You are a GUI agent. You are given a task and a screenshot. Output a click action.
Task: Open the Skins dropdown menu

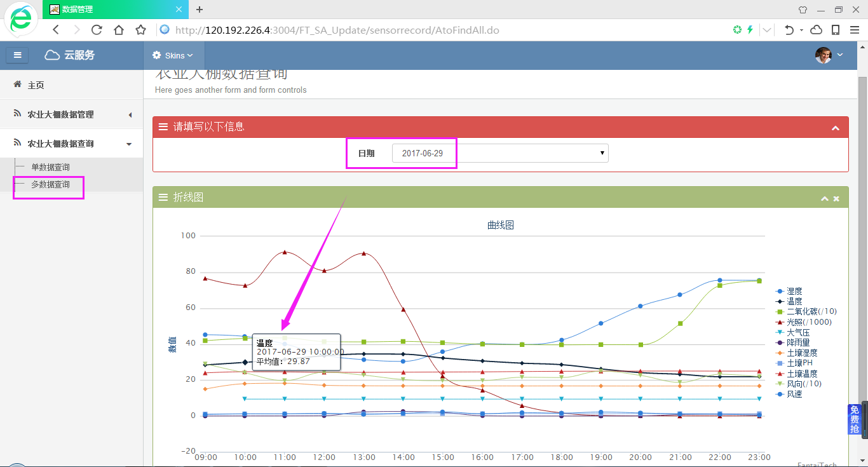[173, 56]
